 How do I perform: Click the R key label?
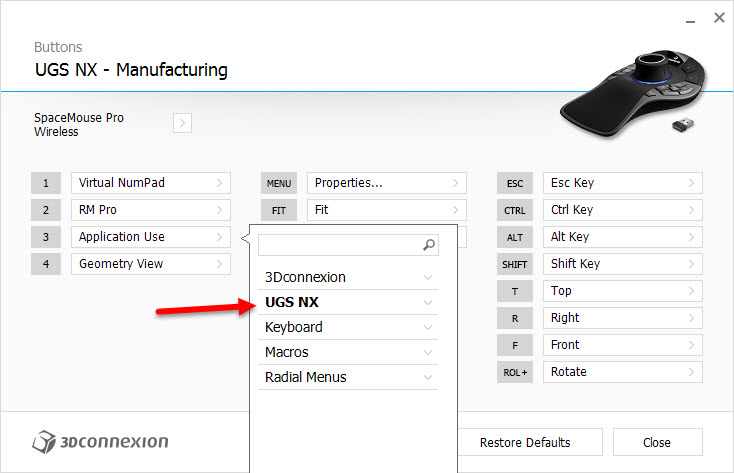point(515,318)
